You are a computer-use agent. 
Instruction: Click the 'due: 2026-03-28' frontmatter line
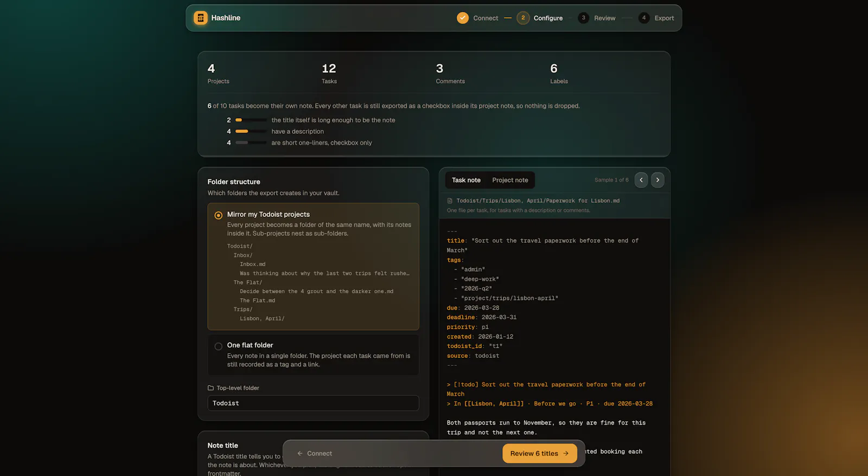[473, 308]
